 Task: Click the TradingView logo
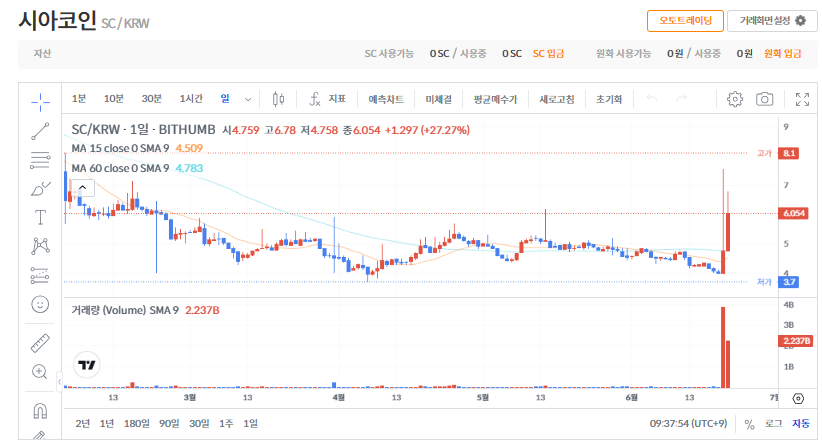click(x=86, y=365)
